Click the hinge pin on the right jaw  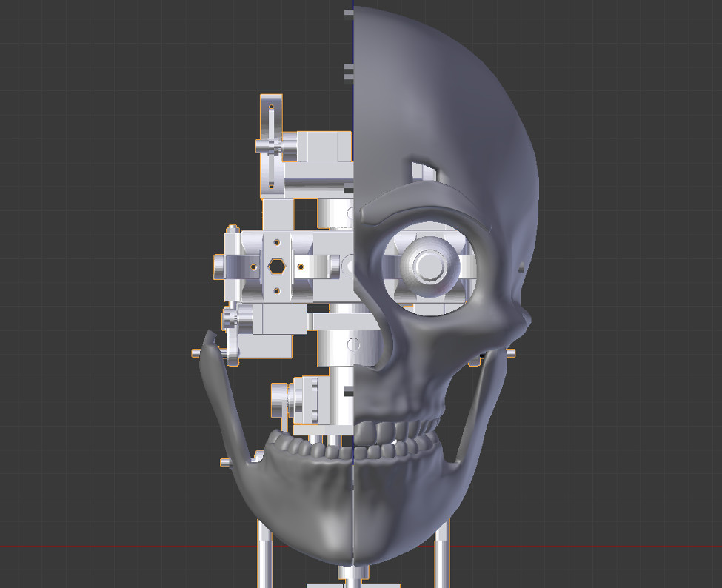[x=511, y=352]
